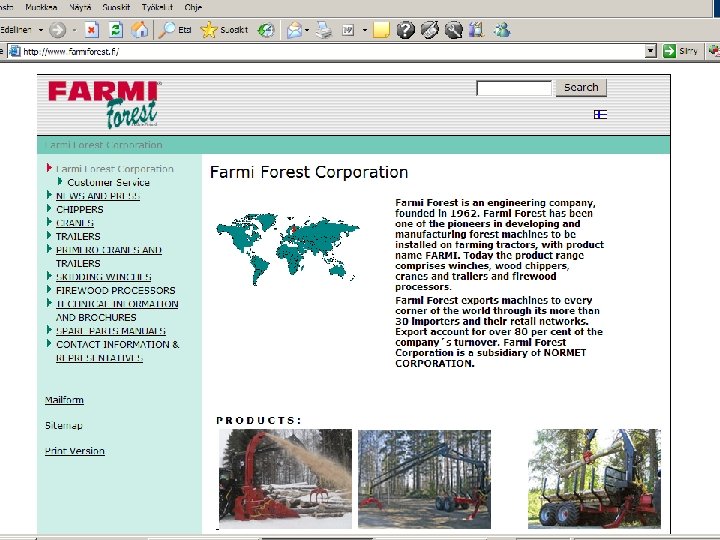Open the wood chipper product photo
The width and height of the screenshot is (720, 540).
285,478
